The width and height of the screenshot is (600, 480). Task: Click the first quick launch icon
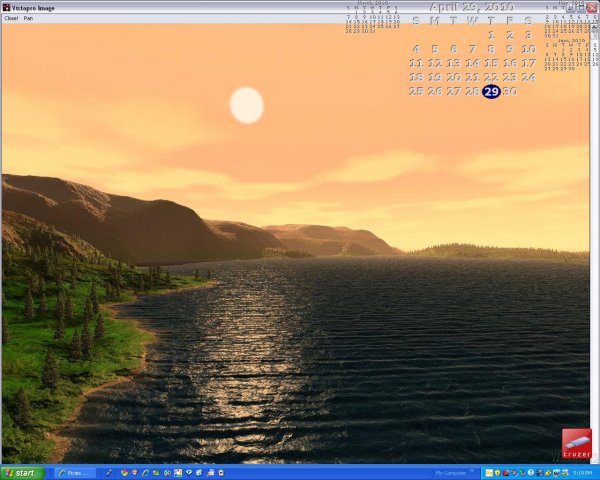point(124,472)
